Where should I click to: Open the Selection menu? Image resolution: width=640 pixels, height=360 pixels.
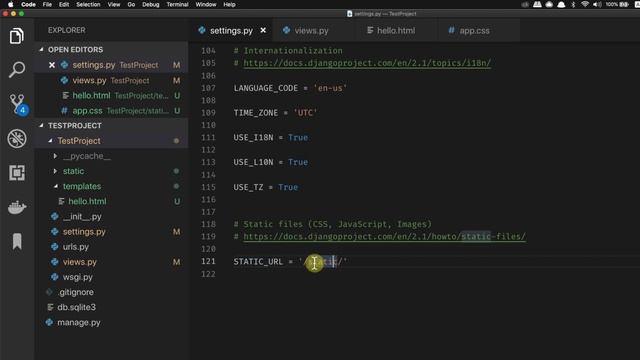(x=88, y=4)
